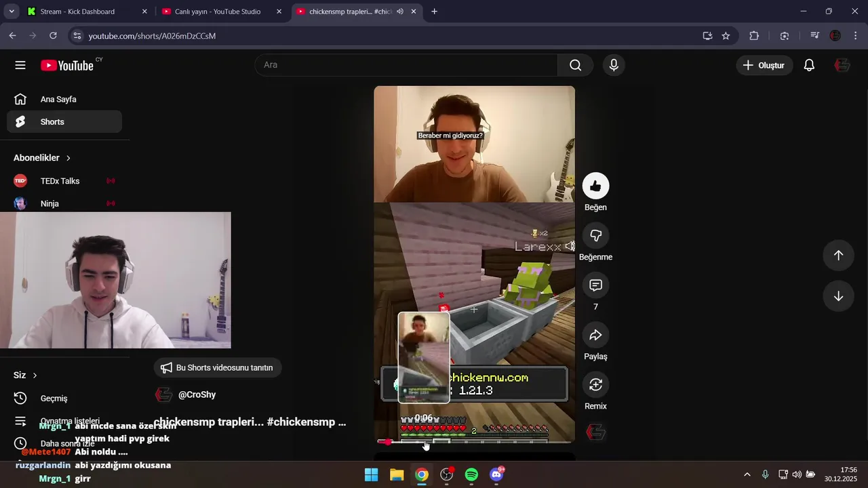Dislike the Short with Beğenme thumb
Viewport: 868px width, 488px height.
click(x=595, y=236)
